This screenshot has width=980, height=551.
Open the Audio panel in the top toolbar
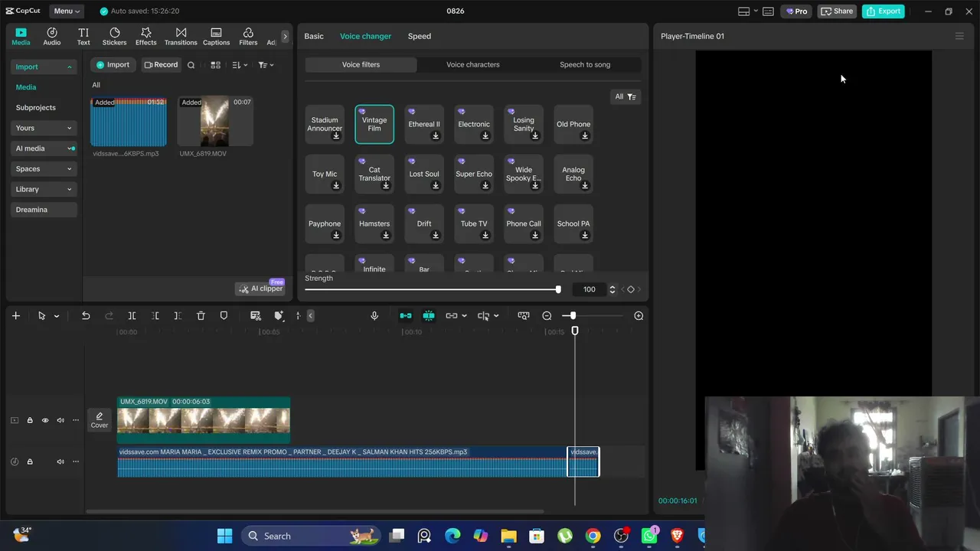tap(52, 36)
